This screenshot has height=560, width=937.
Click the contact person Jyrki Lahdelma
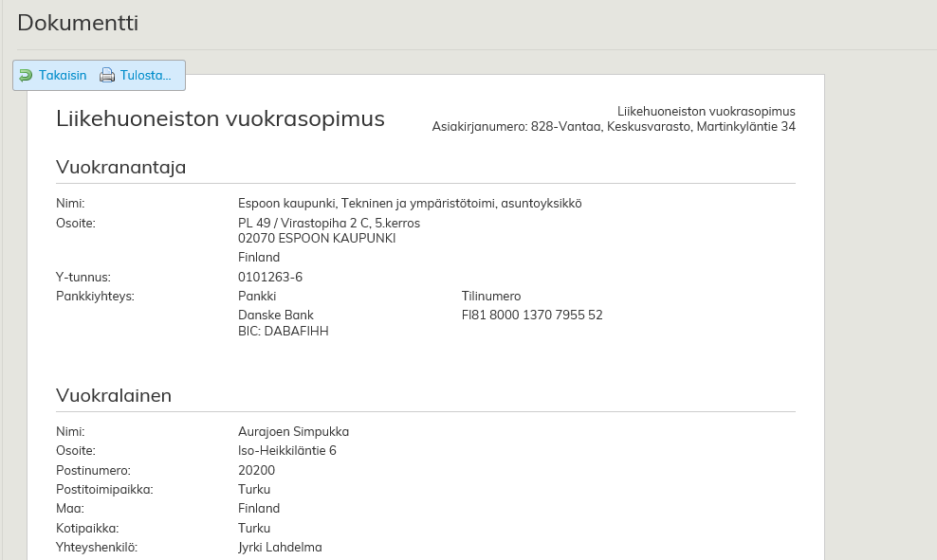280,547
